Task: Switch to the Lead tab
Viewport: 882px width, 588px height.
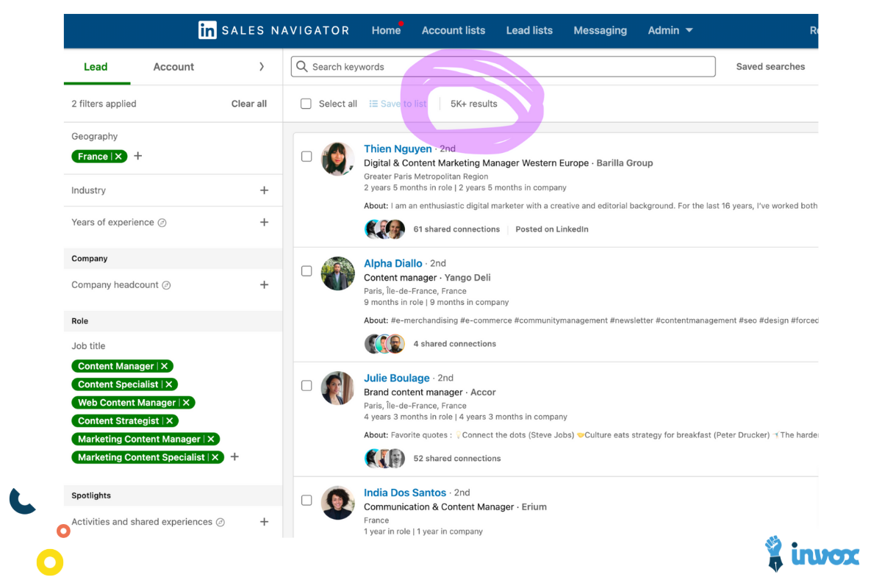Action: point(96,67)
